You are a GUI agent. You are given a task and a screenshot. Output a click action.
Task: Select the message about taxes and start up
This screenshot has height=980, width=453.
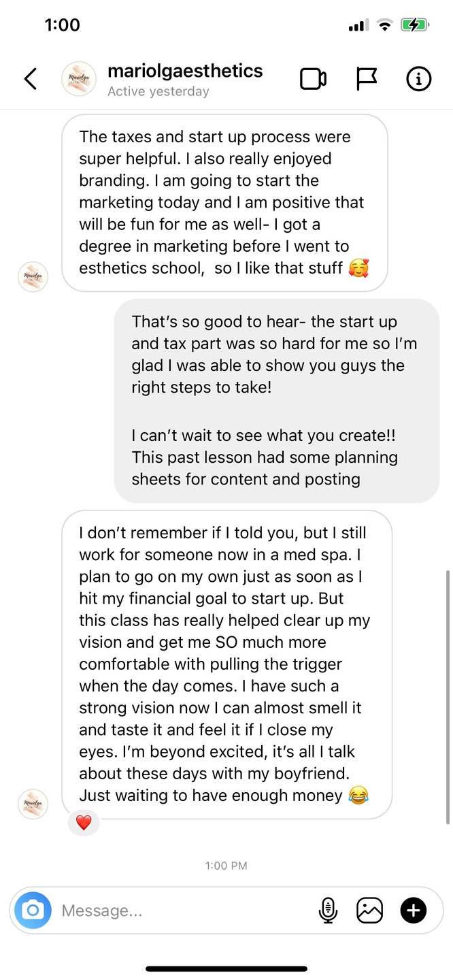[224, 202]
